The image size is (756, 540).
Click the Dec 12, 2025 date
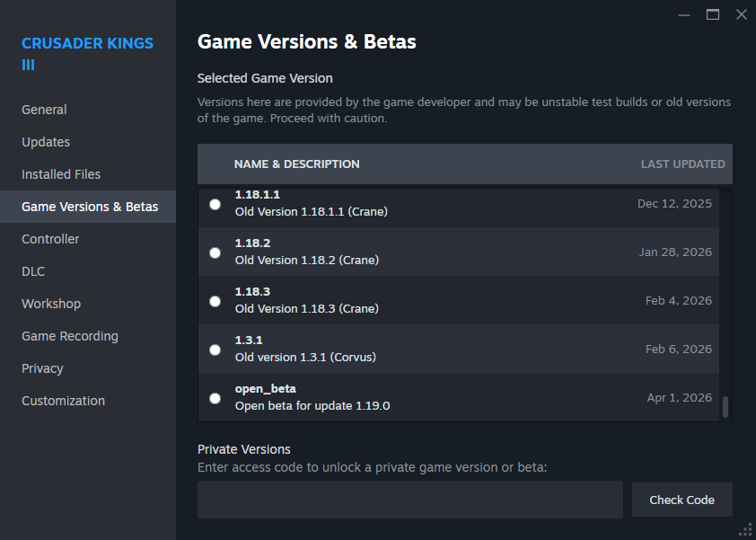tap(674, 204)
